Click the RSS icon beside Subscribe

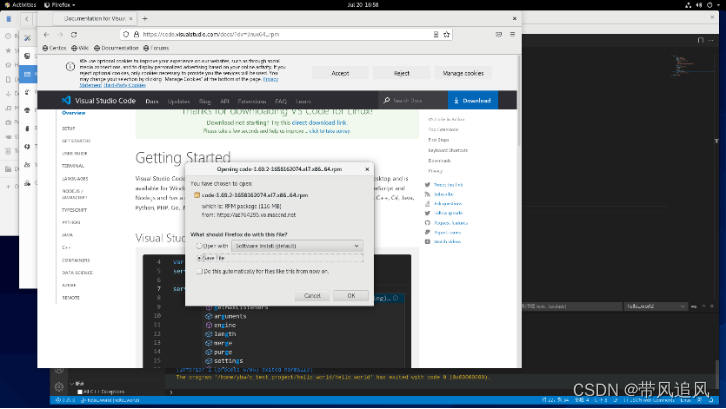pos(427,194)
